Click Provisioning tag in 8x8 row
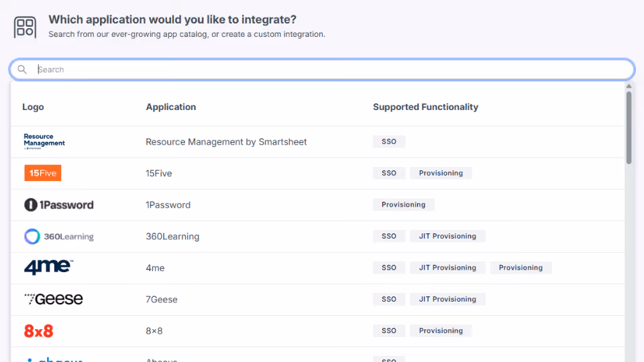 [x=441, y=330]
